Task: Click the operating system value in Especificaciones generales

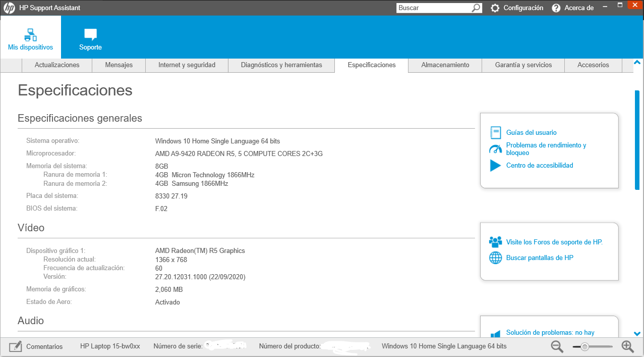Action: pyautogui.click(x=217, y=141)
